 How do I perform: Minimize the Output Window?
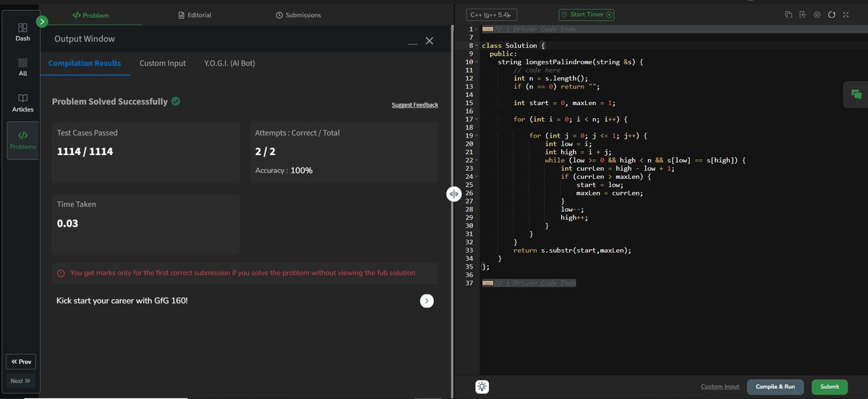pyautogui.click(x=413, y=43)
